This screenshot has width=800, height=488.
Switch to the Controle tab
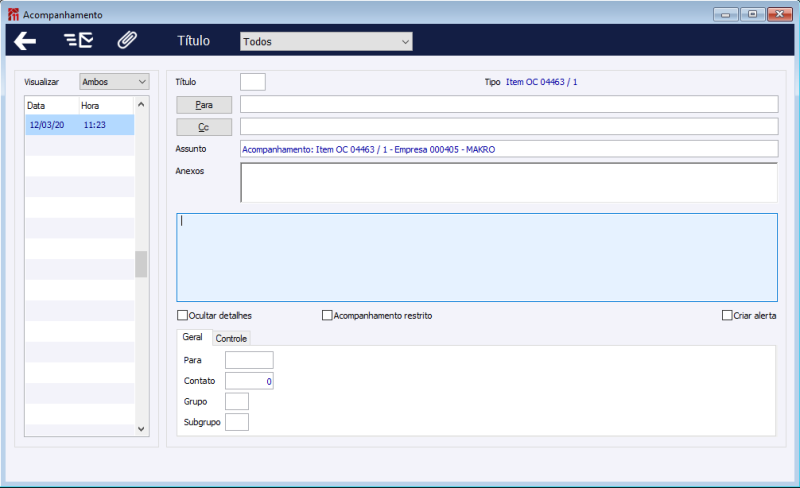pos(231,338)
